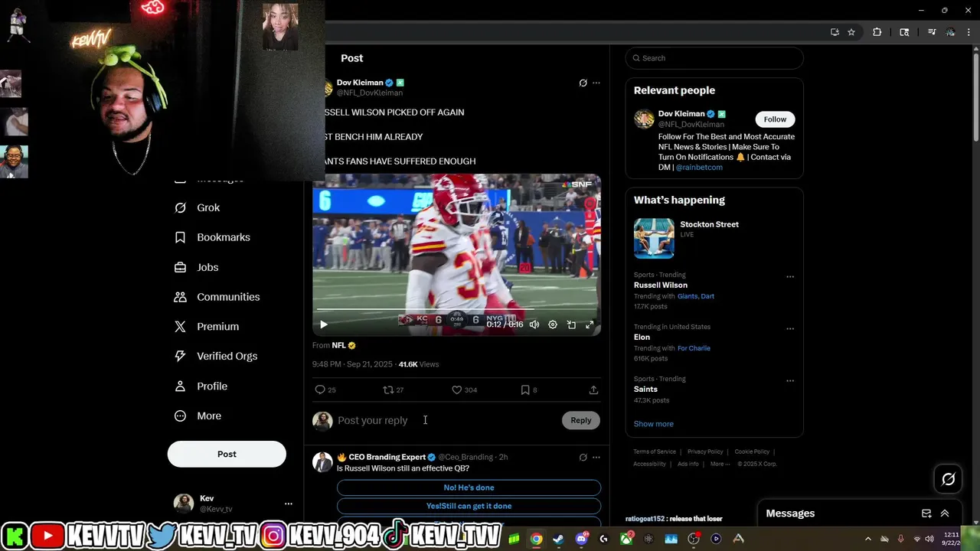Open Bookmarks in the left sidebar
980x551 pixels.
coord(212,237)
